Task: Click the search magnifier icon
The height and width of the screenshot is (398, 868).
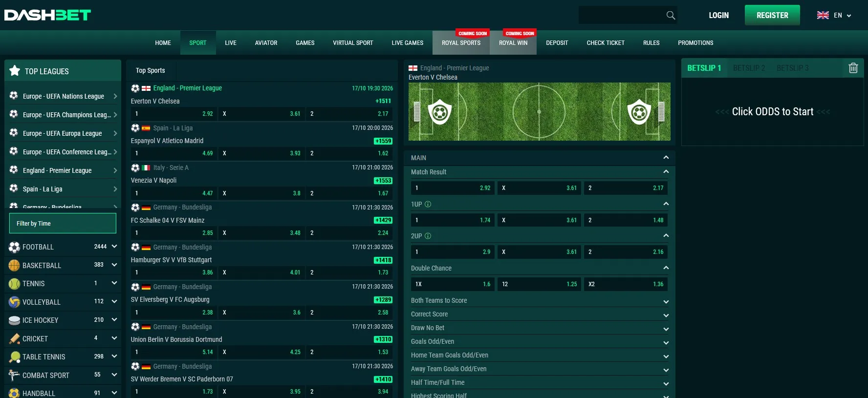Action: click(x=671, y=16)
